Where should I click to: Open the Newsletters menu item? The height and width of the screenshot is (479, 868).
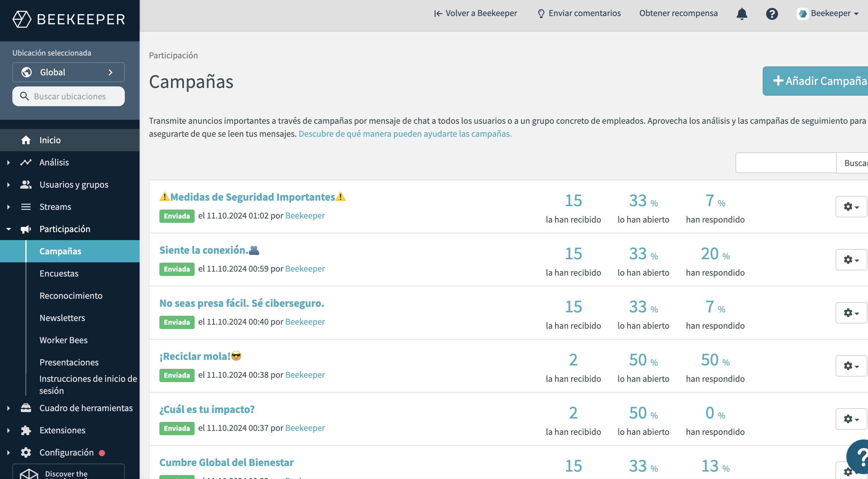[62, 318]
